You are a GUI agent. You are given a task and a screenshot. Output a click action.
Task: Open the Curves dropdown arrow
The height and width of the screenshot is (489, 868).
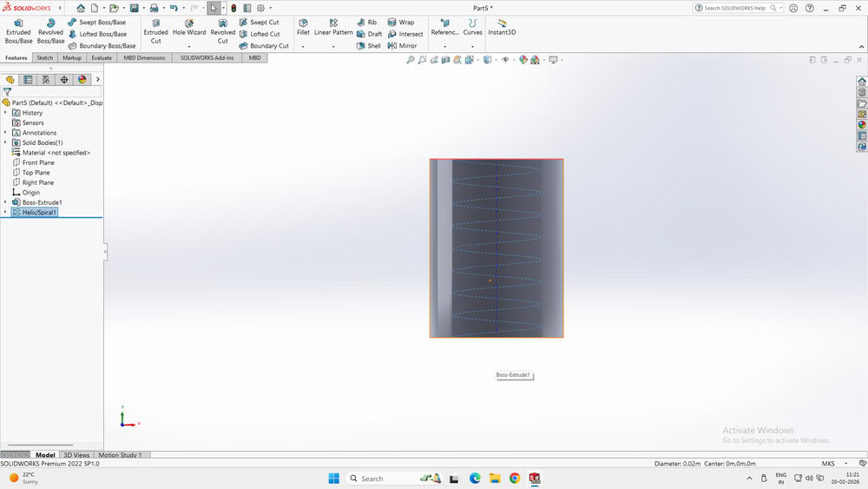472,47
